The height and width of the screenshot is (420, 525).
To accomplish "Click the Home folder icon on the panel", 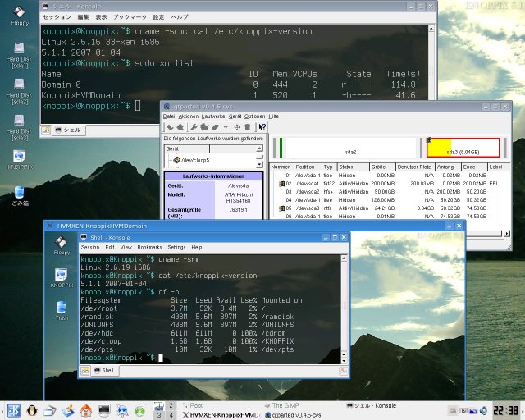I will pos(85,411).
